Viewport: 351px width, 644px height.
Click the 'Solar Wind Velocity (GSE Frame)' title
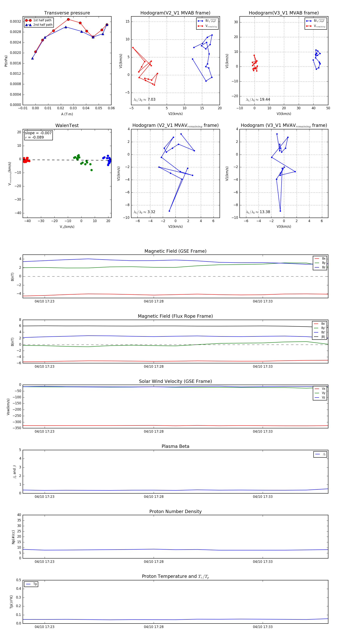(x=175, y=381)
